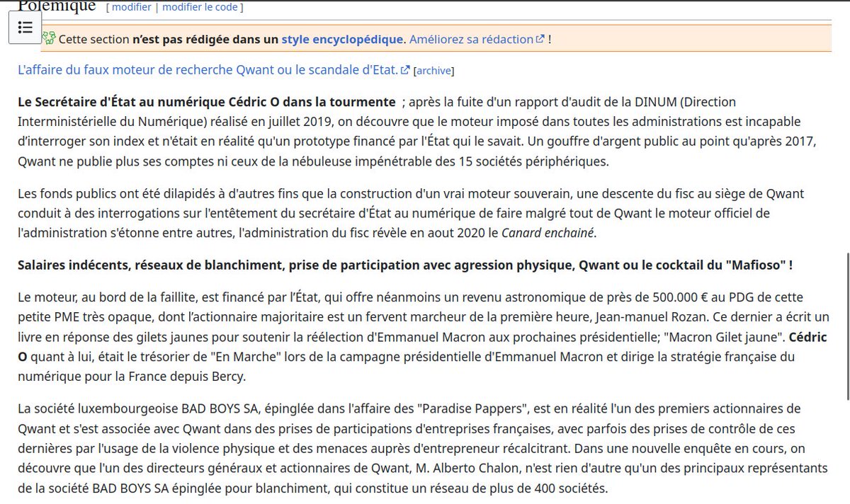Open "L'affaire du faux moteur de recherche Qwant" link
The image size is (850, 504).
pyautogui.click(x=209, y=70)
